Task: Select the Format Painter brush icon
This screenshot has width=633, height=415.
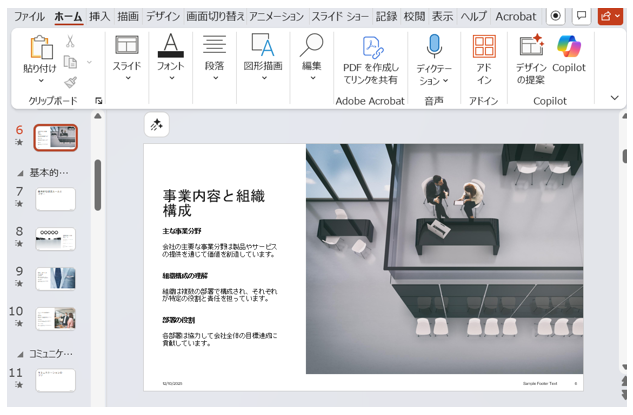Action: [70, 82]
